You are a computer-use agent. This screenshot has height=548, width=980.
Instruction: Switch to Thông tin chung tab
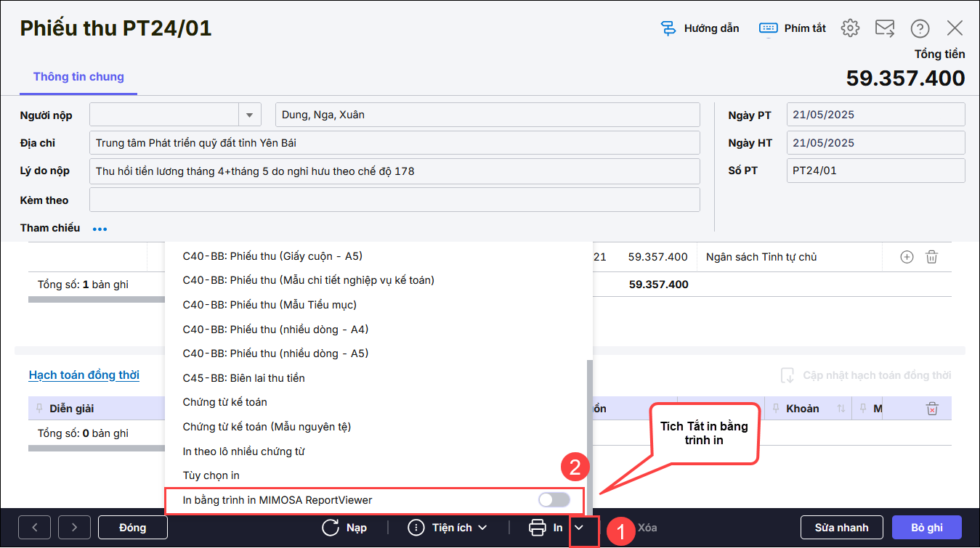pos(78,77)
